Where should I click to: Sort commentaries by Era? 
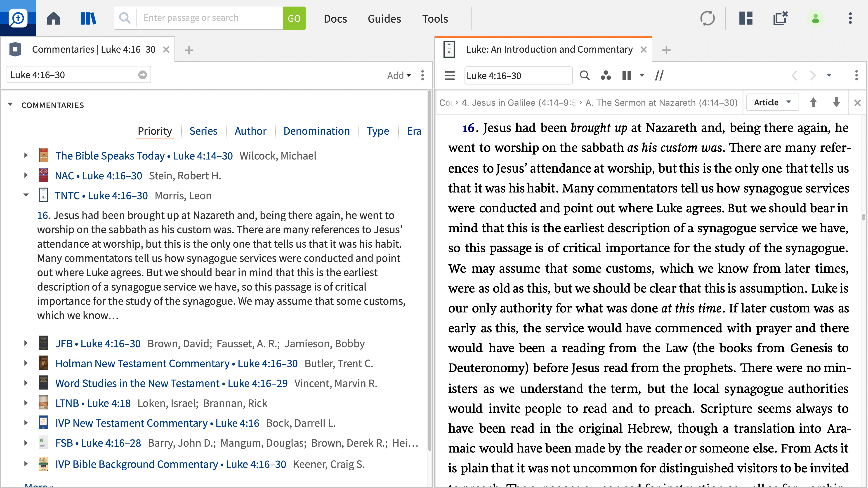414,131
